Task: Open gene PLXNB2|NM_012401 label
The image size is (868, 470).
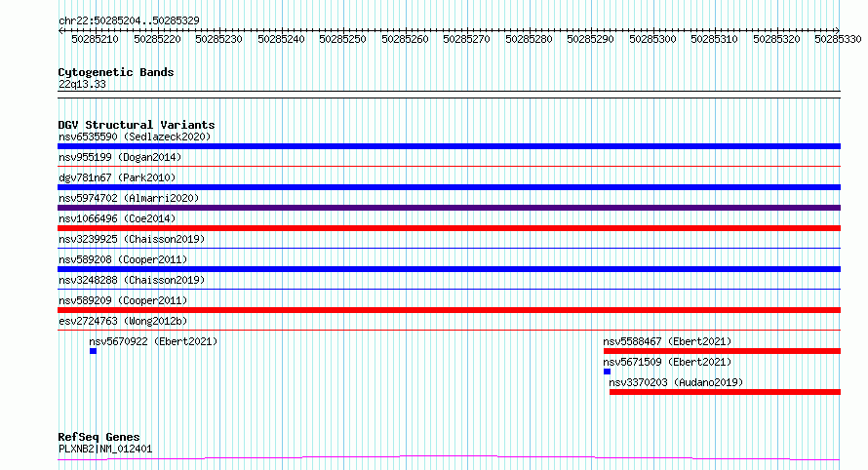Action: pos(105,449)
